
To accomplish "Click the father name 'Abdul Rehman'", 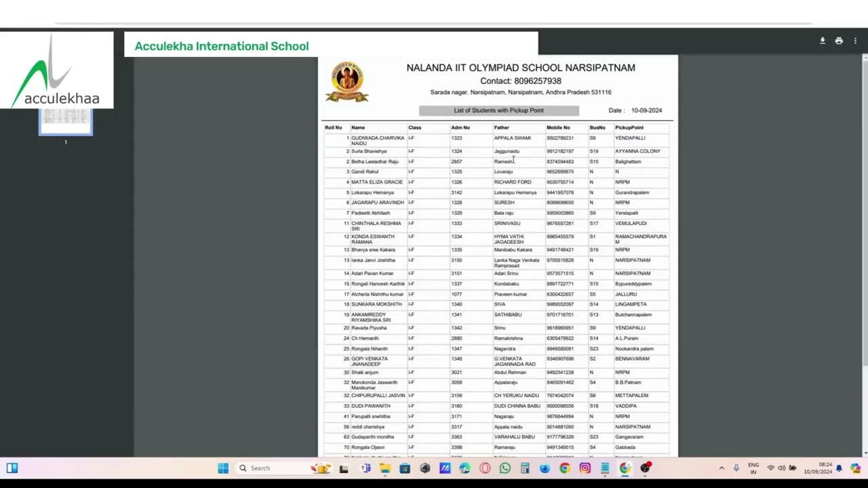I will click(x=510, y=373).
